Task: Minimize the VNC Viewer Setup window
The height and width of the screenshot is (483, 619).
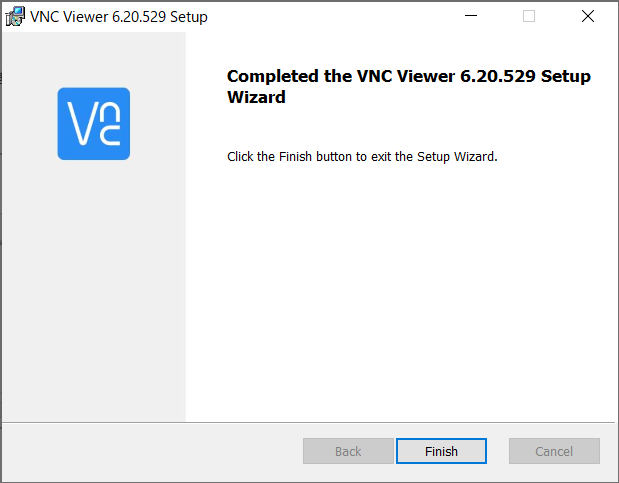Action: click(x=472, y=16)
